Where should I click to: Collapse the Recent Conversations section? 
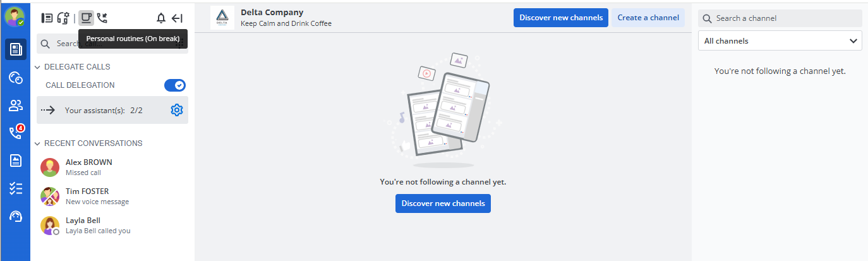pyautogui.click(x=38, y=143)
